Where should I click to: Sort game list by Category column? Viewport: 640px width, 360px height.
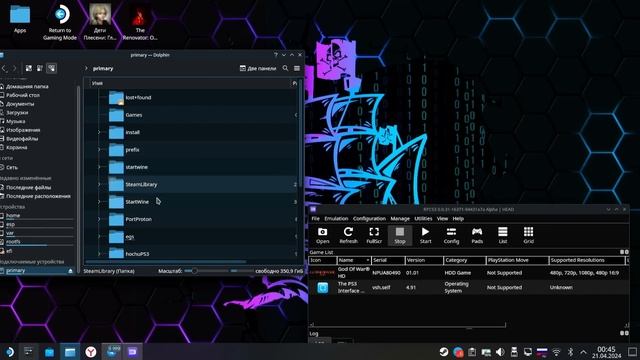(464, 260)
